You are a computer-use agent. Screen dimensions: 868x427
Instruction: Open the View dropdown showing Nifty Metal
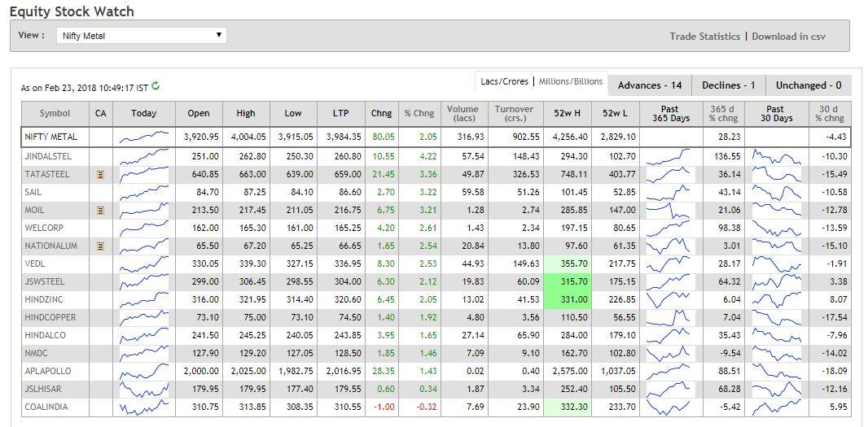pos(142,36)
